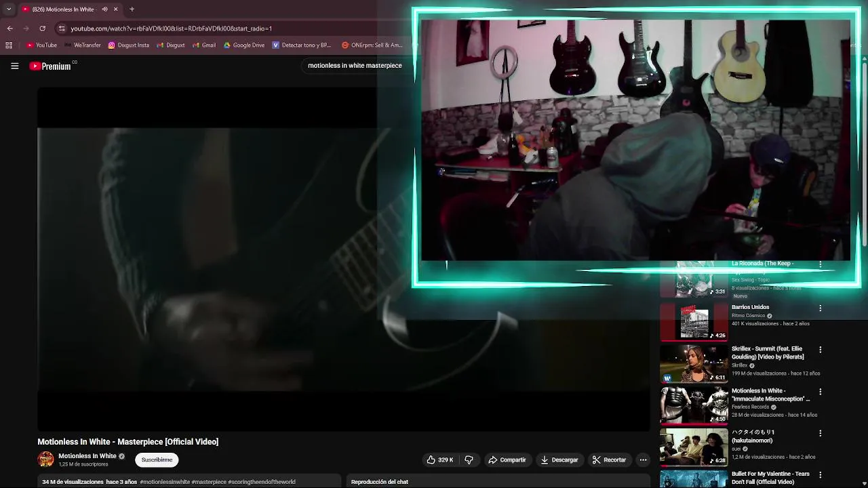Open the ONErpm bookmark
The width and height of the screenshot is (868, 488).
tap(372, 45)
